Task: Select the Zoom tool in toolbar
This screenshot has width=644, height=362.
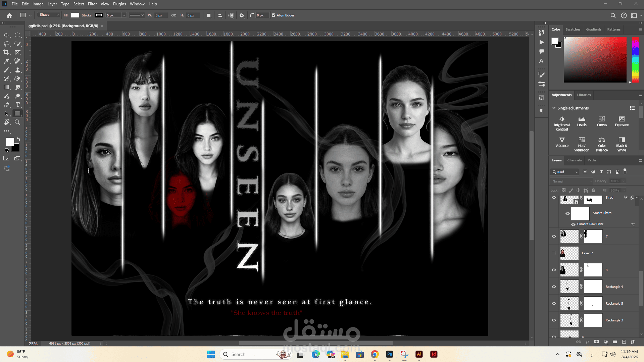Action: (17, 122)
